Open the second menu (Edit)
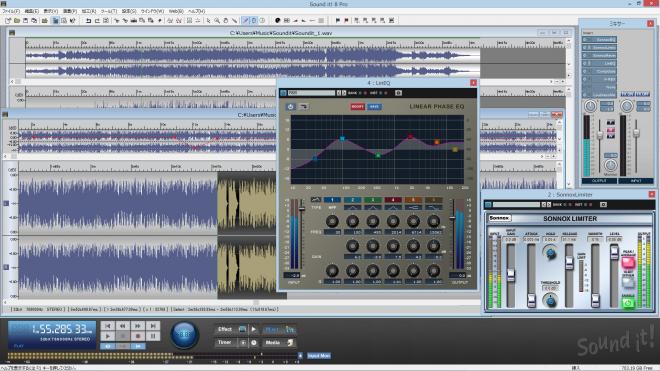660x371 pixels. (x=32, y=11)
